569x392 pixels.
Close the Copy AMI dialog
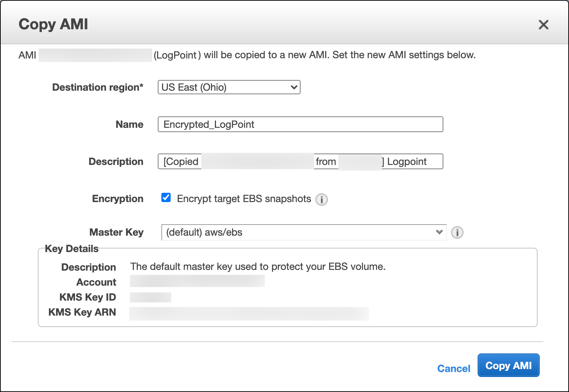[x=543, y=25]
